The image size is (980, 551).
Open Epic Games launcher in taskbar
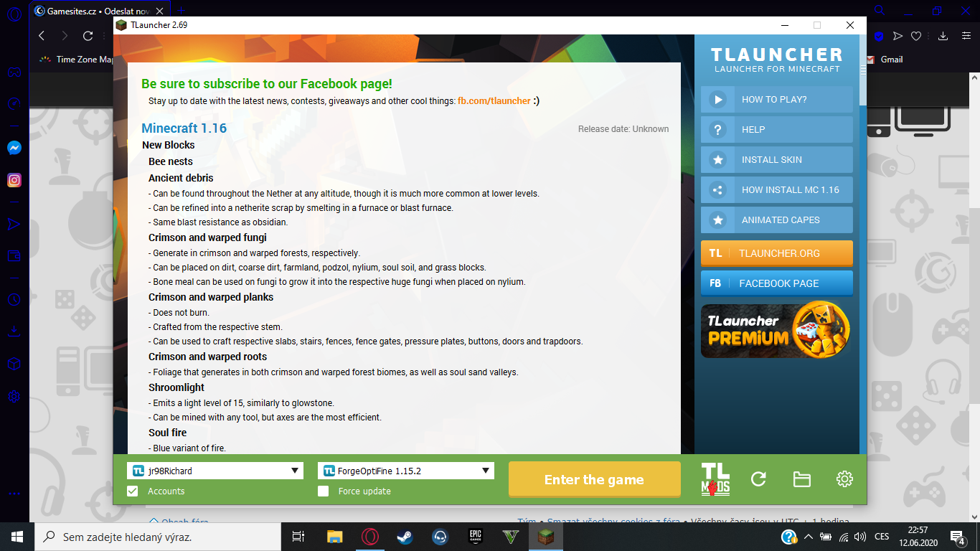(x=475, y=537)
